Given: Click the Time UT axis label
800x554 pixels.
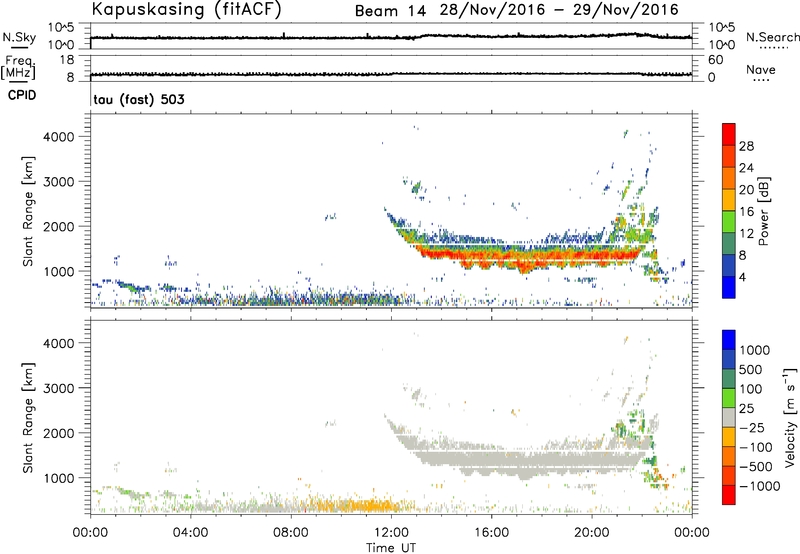Looking at the screenshot, I should coord(391,548).
